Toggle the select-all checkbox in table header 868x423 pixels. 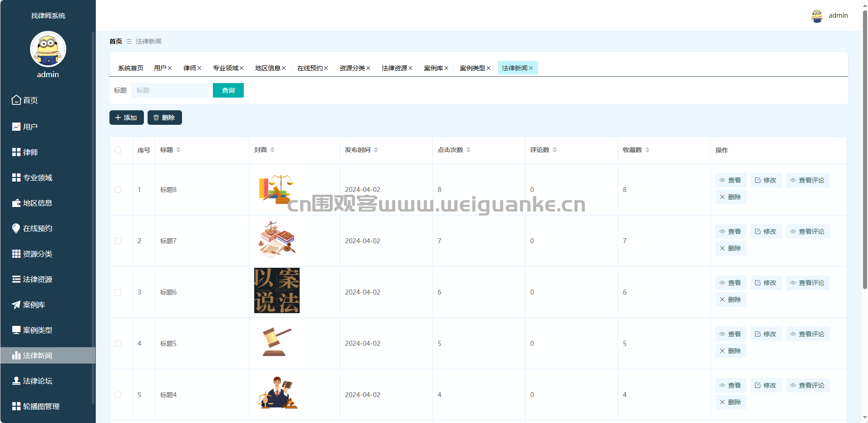click(118, 150)
